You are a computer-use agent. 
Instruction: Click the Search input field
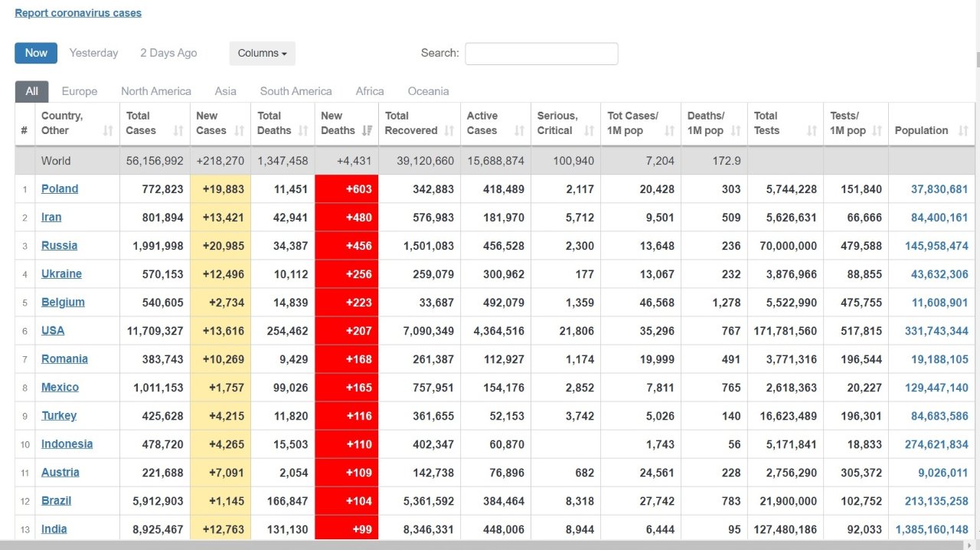541,54
